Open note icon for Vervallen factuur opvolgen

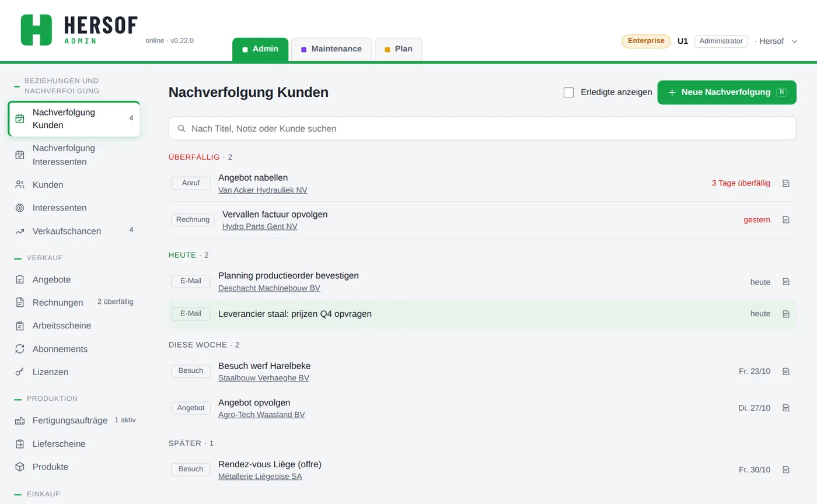coord(786,220)
